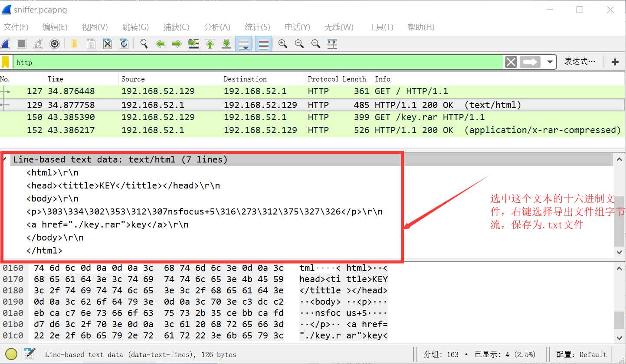Select the <p> nsfocus+5 detail line

tap(204, 211)
